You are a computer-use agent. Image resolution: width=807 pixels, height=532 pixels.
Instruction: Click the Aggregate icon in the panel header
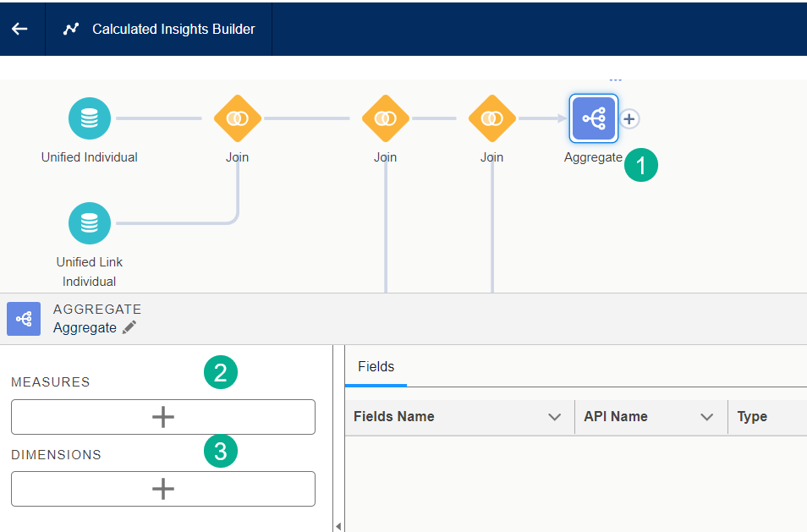click(24, 319)
